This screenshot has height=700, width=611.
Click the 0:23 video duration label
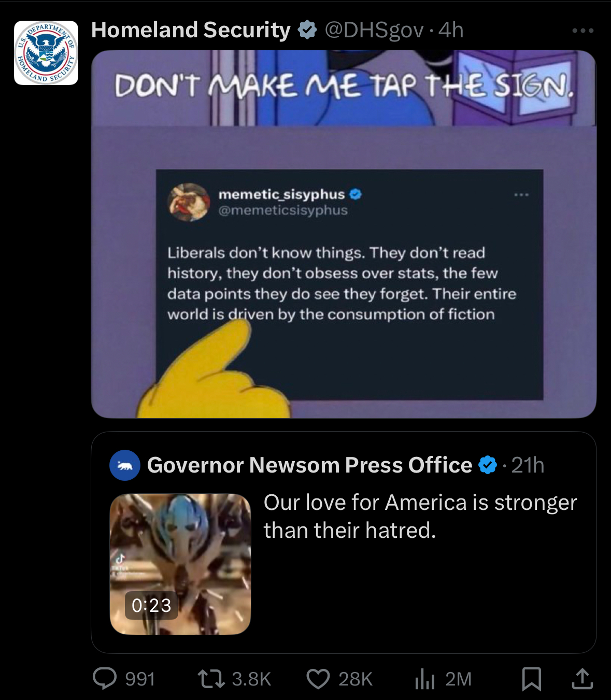pyautogui.click(x=151, y=605)
